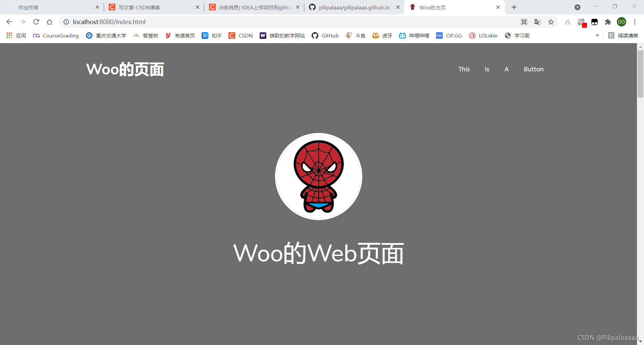
Task: Click the Is nav link
Action: pyautogui.click(x=487, y=69)
